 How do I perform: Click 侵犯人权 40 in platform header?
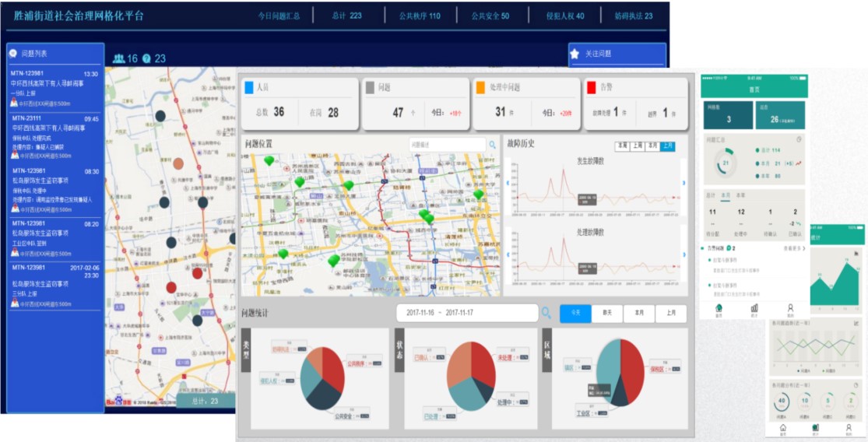tap(564, 16)
